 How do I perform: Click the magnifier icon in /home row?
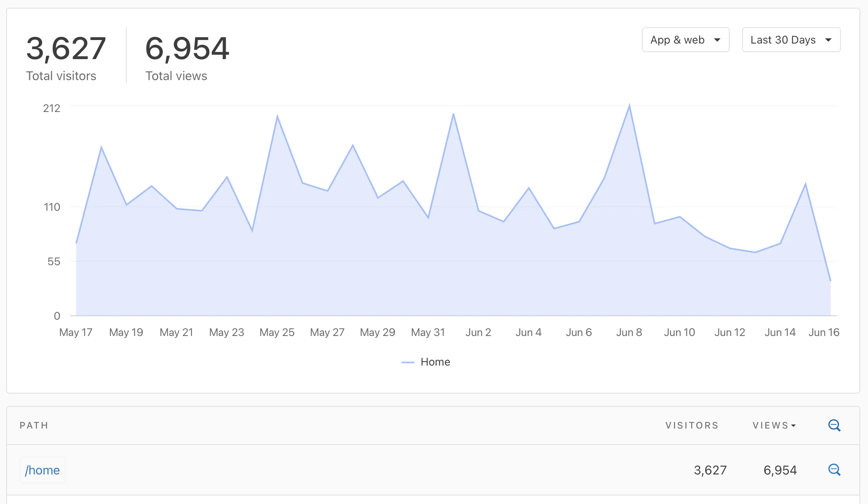[x=834, y=470]
